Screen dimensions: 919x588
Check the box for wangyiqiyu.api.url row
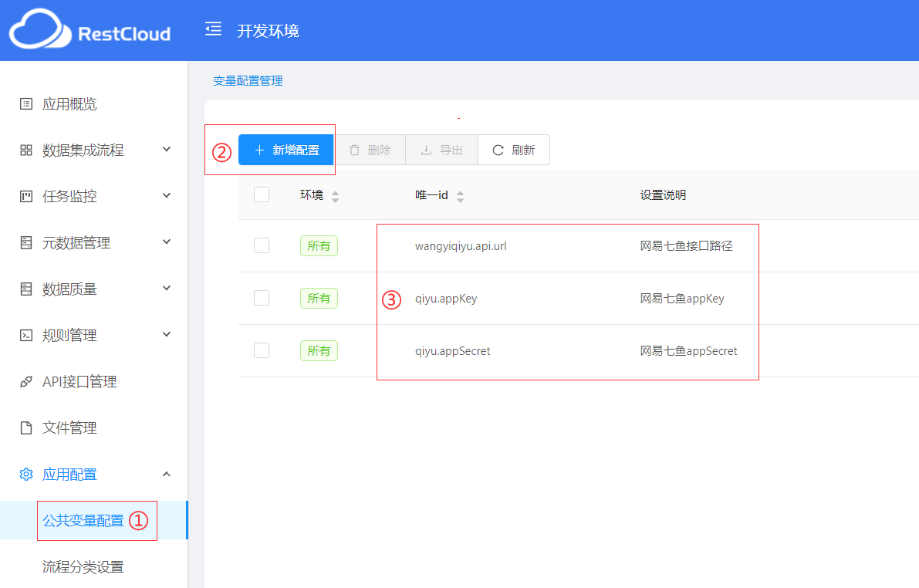click(x=262, y=245)
